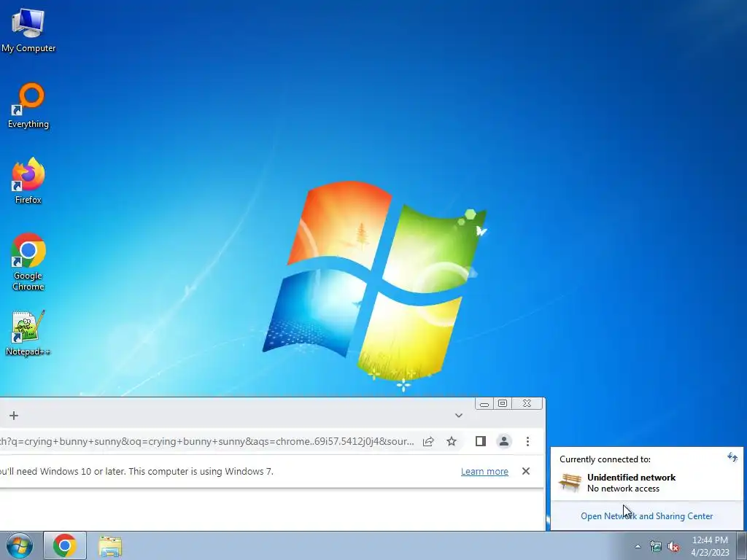Click the share this page icon
747x560 pixels.
tap(427, 441)
